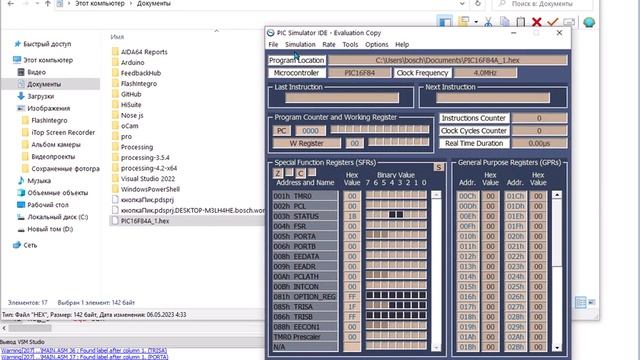Select Быстрый доступ in the navigation pane

[x=47, y=44]
